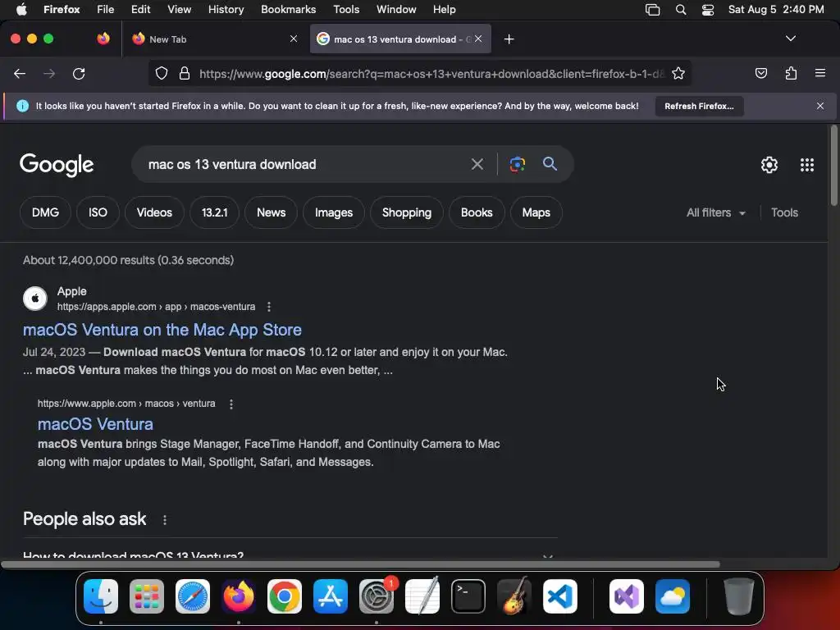Open macOS Control Center toggles

click(708, 10)
